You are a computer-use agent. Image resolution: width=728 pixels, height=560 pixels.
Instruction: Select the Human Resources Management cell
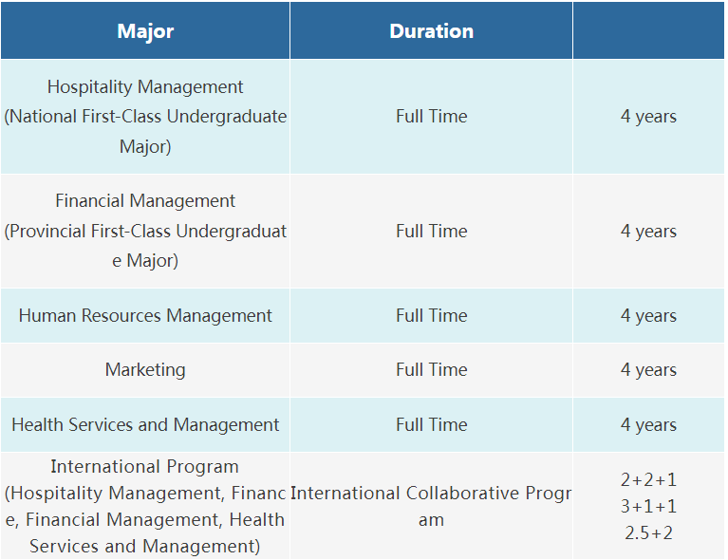[x=145, y=316]
